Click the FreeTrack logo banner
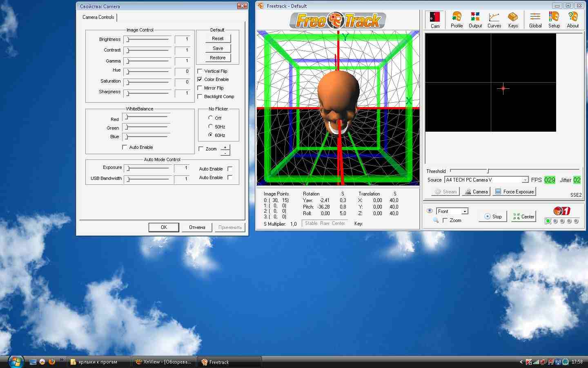Viewport: 588px width, 368px height. coord(337,20)
